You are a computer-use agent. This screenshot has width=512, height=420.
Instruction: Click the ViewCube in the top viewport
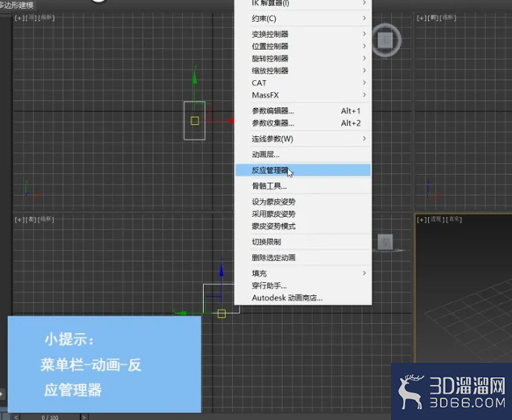coord(386,40)
